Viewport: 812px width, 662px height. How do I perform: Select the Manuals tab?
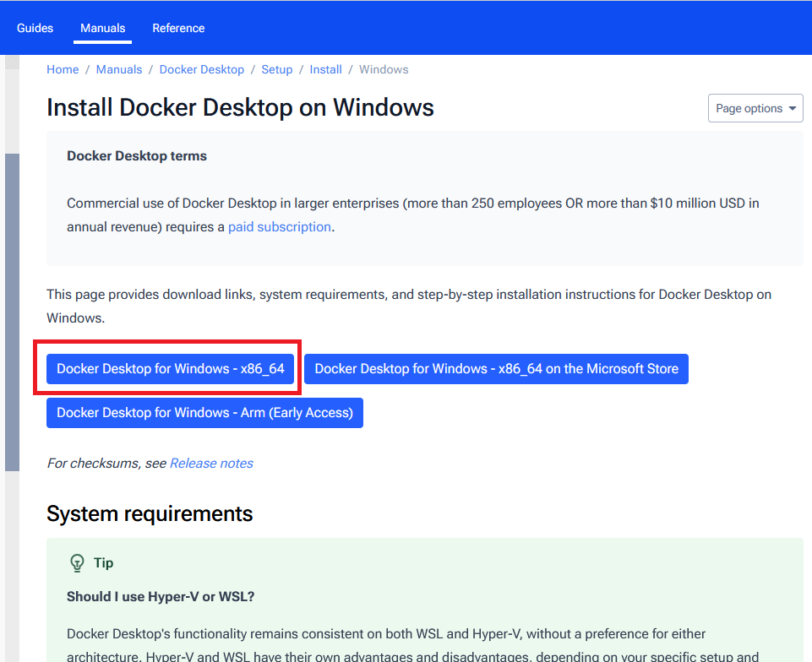tap(102, 28)
